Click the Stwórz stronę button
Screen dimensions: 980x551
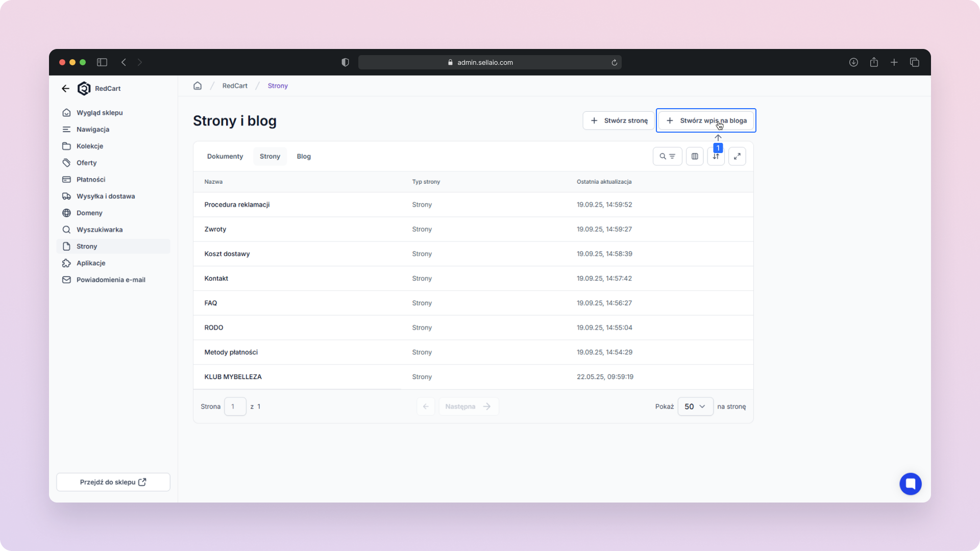click(619, 120)
